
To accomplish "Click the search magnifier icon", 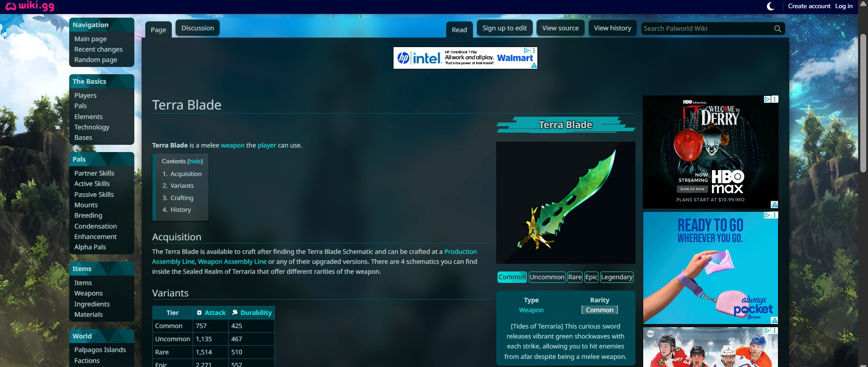I will tap(778, 29).
